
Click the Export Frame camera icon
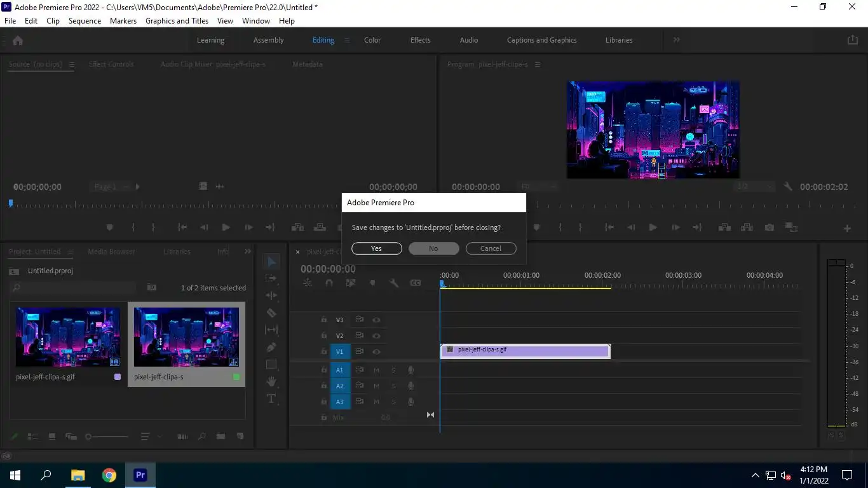tap(770, 227)
